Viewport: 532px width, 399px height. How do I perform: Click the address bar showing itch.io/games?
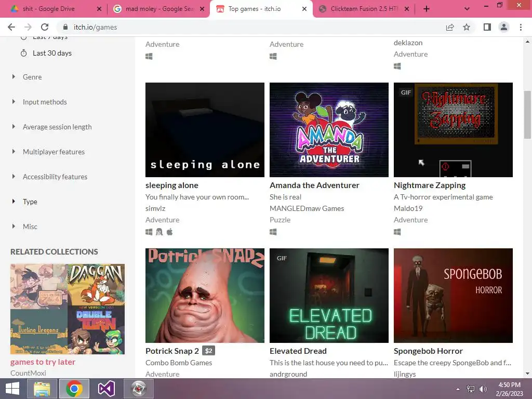tap(251, 27)
